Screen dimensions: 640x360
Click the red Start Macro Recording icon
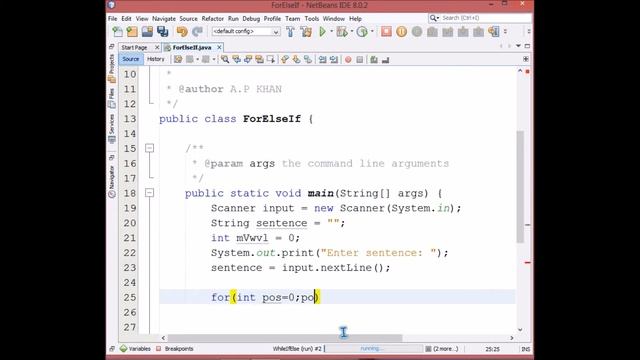click(348, 60)
